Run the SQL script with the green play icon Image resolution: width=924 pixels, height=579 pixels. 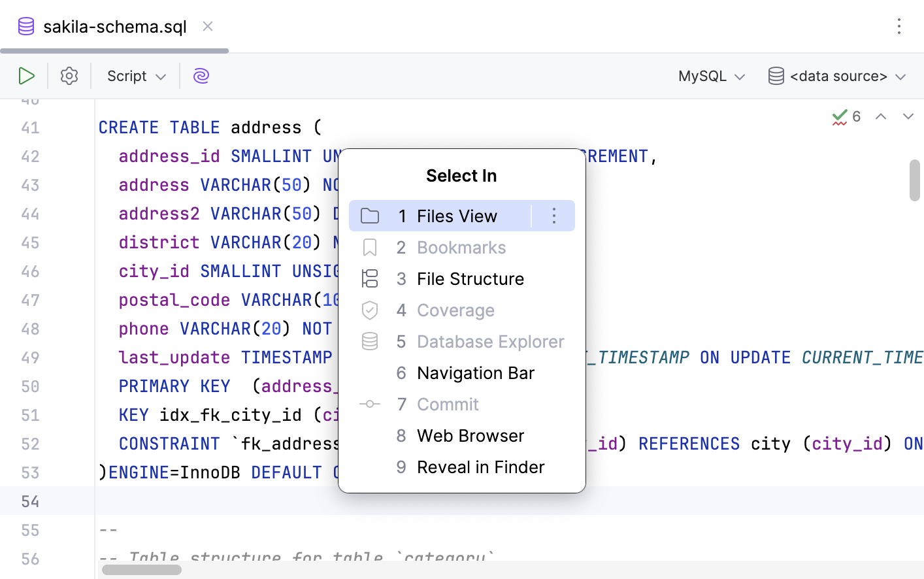(26, 76)
